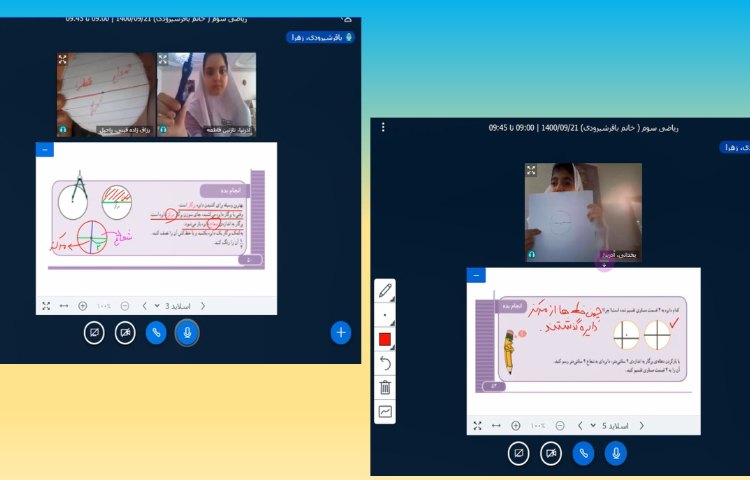Image resolution: width=750 pixels, height=480 pixels.
Task: Click the talking indicator in right window
Action: (735, 147)
